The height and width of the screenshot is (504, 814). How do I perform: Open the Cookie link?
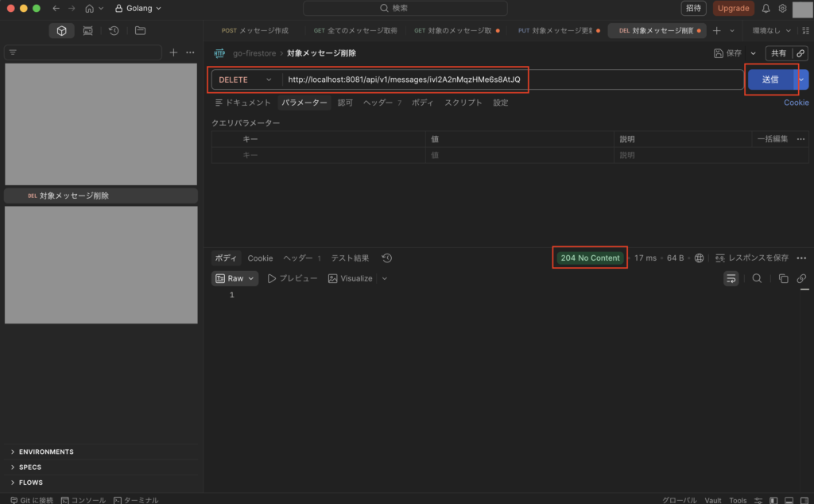pyautogui.click(x=796, y=103)
